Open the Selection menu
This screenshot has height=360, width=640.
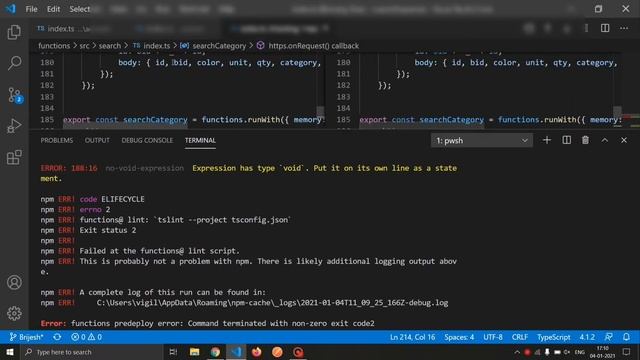(80, 9)
